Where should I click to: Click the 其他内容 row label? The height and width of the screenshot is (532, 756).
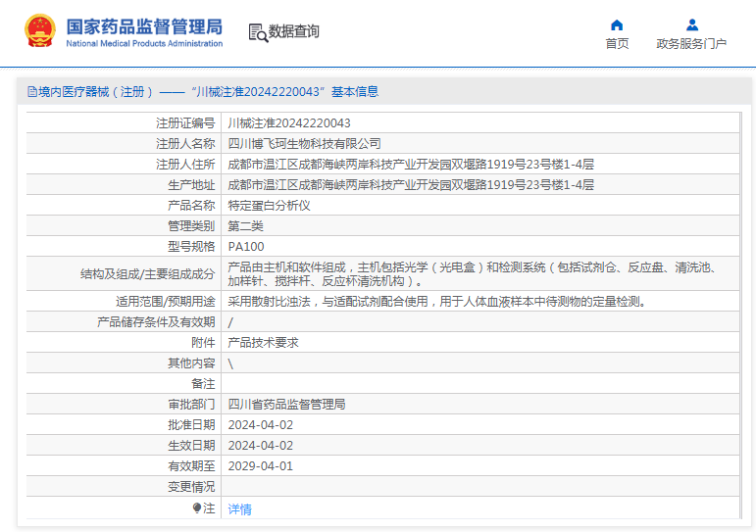pos(191,363)
